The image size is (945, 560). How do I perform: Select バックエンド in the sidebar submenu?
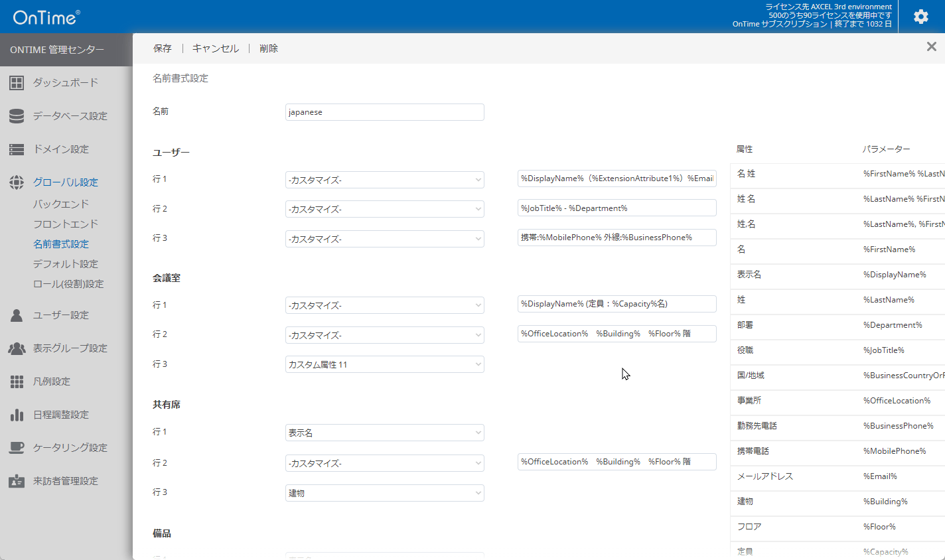[x=61, y=204]
